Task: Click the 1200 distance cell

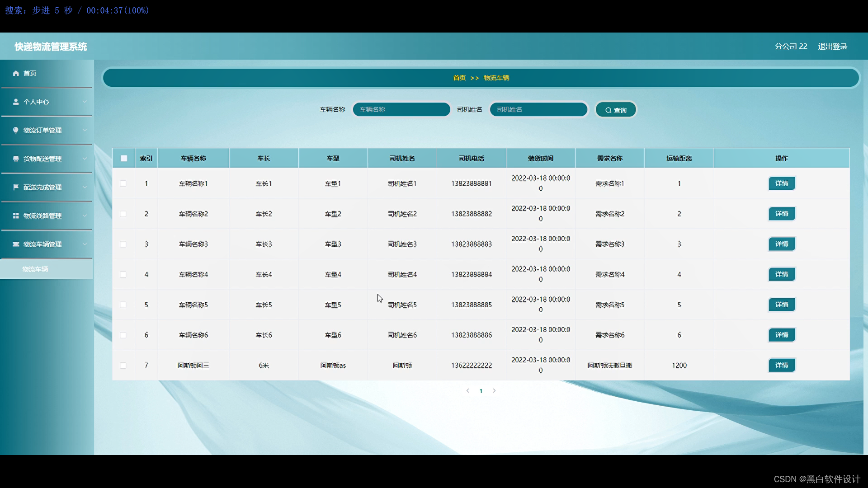Action: point(679,365)
